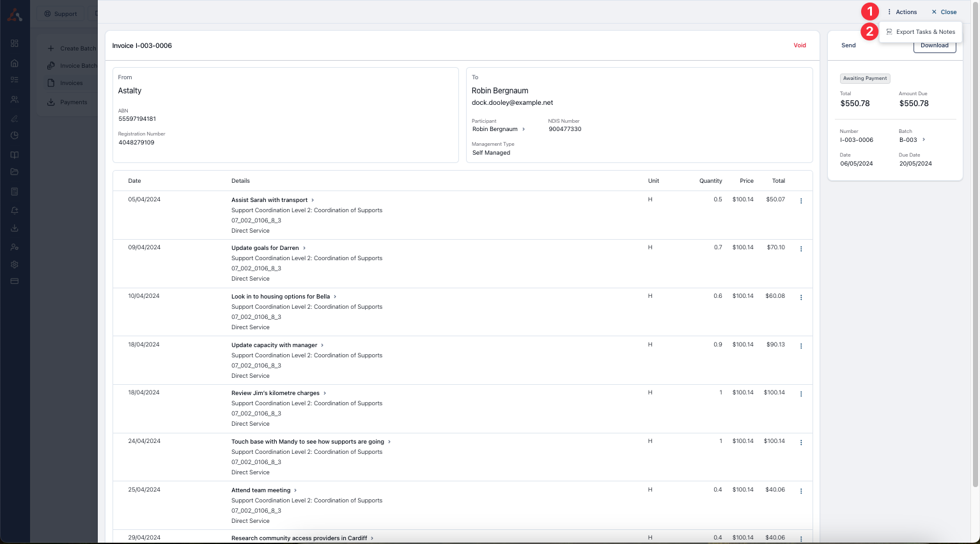This screenshot has height=544, width=980.
Task: Click the calculator icon in the left sidebar
Action: click(x=15, y=192)
